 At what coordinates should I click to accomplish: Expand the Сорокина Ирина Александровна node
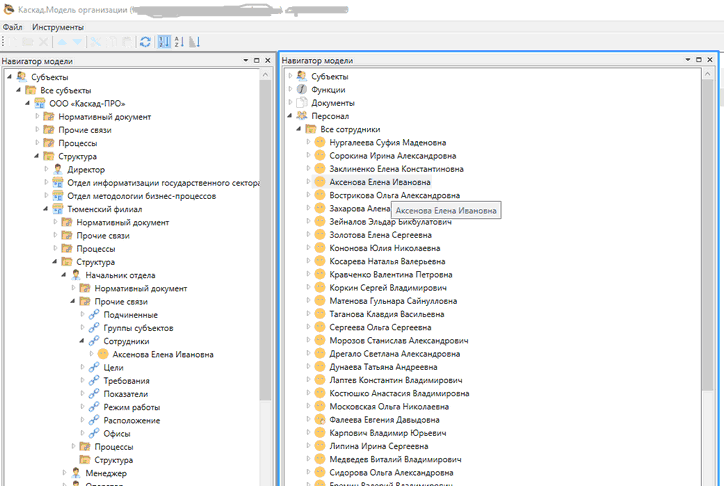tap(308, 155)
